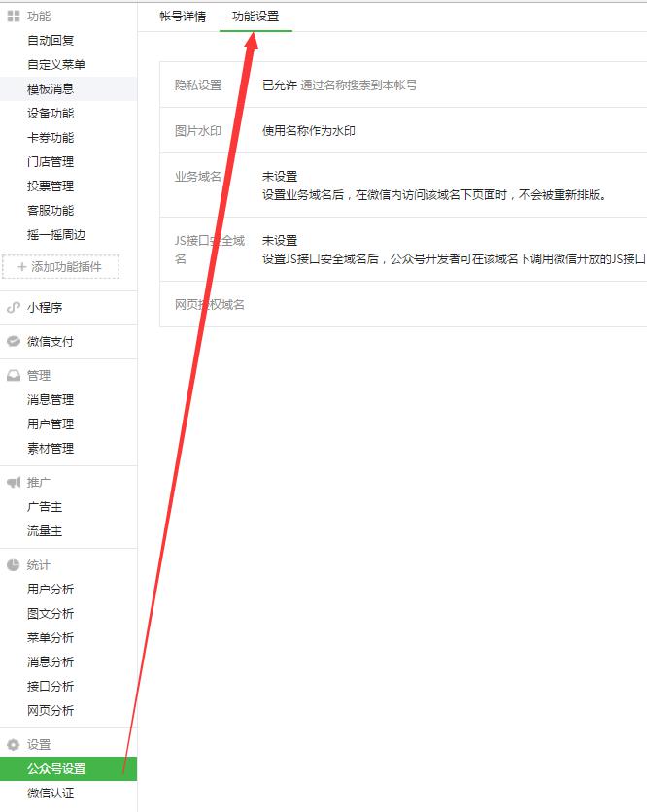Open 用户分析 under 统计

tap(51, 590)
